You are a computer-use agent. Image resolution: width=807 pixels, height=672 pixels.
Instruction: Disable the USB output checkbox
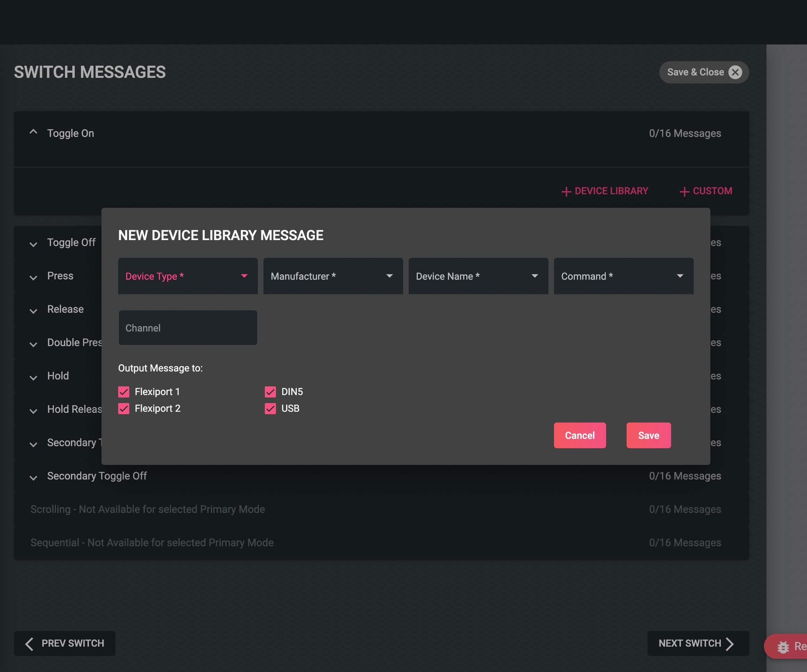point(270,408)
